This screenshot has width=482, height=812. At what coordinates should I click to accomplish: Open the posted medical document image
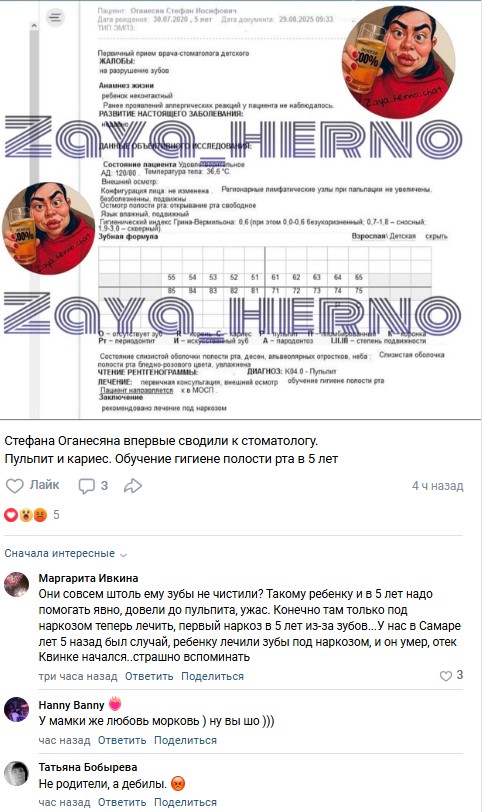pyautogui.click(x=241, y=210)
